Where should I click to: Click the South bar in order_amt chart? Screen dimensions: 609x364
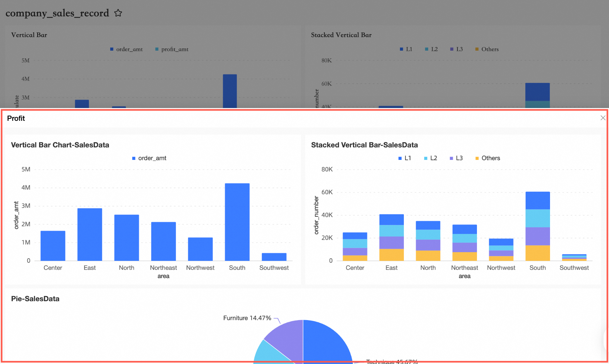[237, 222]
